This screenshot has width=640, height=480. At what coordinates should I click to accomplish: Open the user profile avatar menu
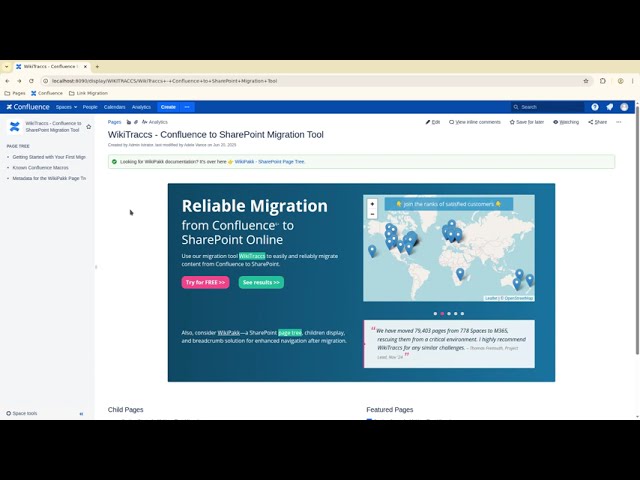click(x=624, y=107)
